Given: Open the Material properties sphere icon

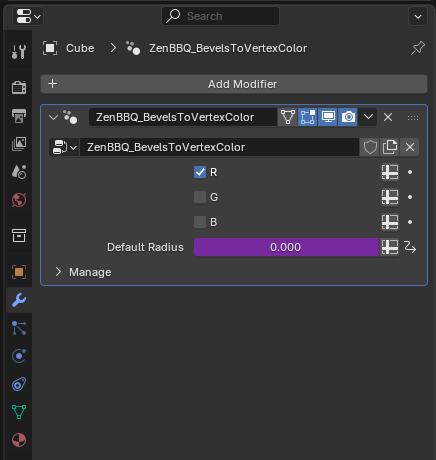Looking at the screenshot, I should pos(19,440).
